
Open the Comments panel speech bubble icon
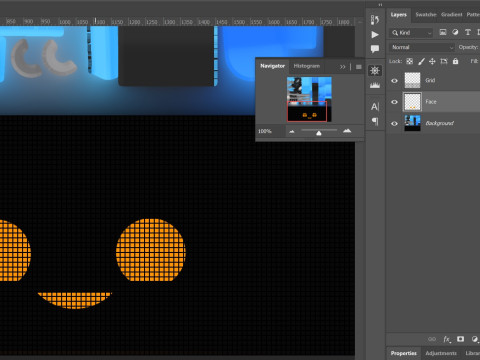375,49
